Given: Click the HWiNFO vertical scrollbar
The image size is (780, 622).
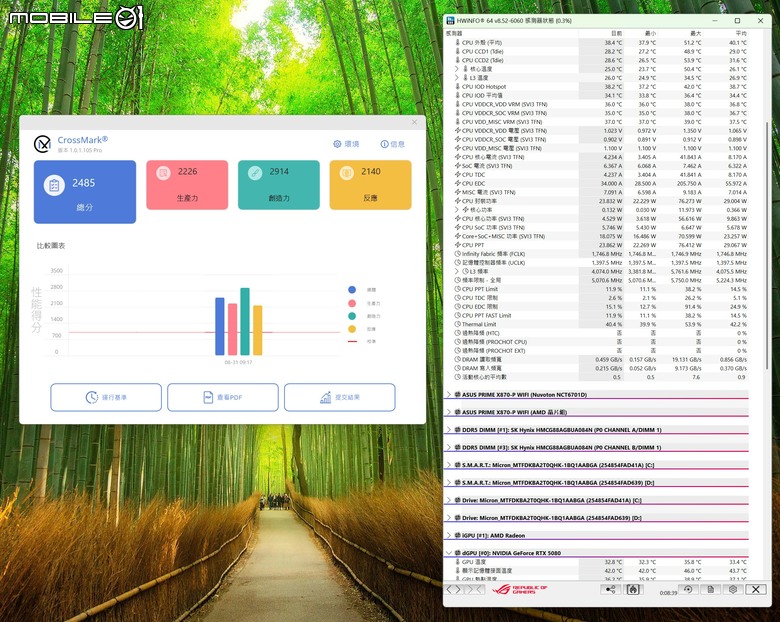Looking at the screenshot, I should pos(768,244).
